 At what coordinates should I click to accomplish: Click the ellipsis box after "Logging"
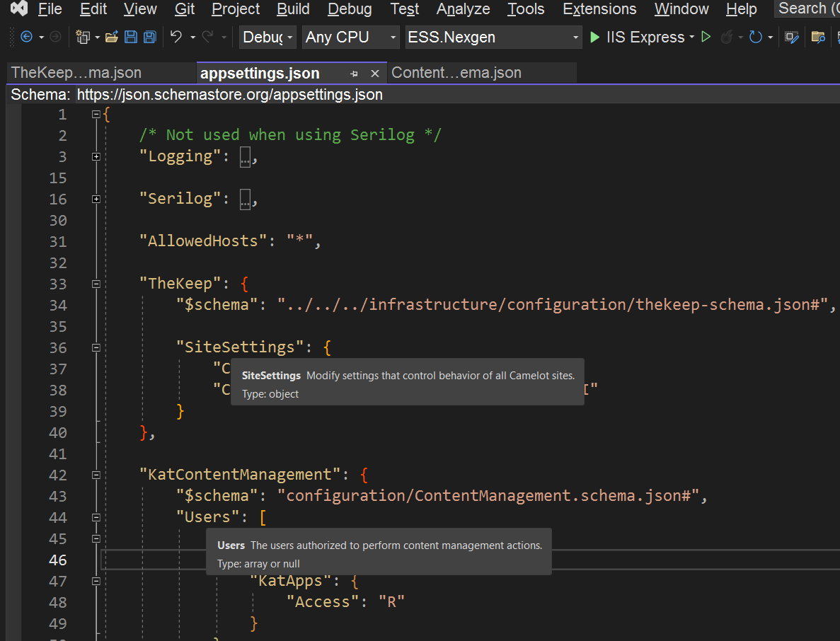click(245, 157)
